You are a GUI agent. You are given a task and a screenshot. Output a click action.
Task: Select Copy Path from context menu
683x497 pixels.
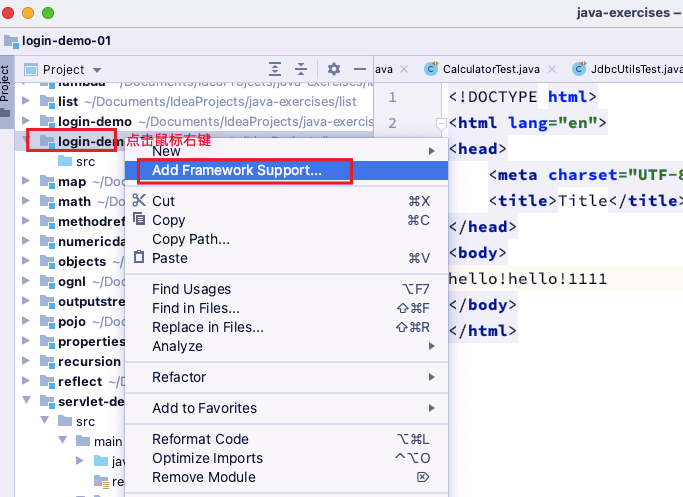[x=286, y=239]
